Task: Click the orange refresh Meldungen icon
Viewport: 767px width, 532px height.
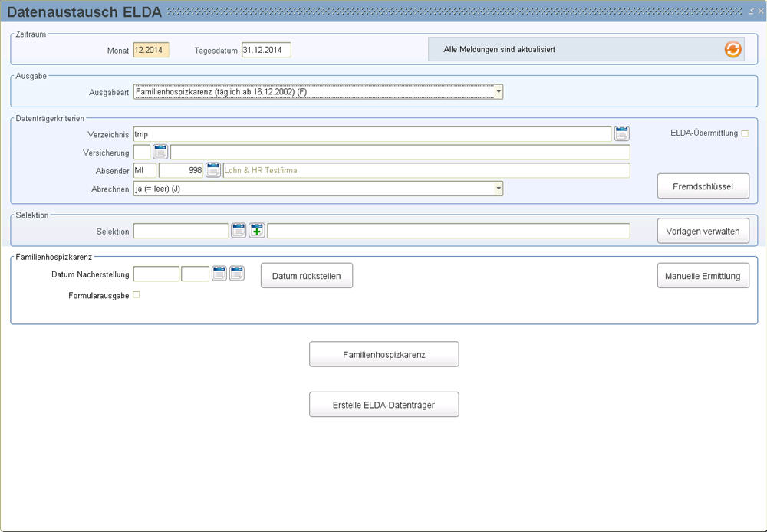Action: coord(732,49)
